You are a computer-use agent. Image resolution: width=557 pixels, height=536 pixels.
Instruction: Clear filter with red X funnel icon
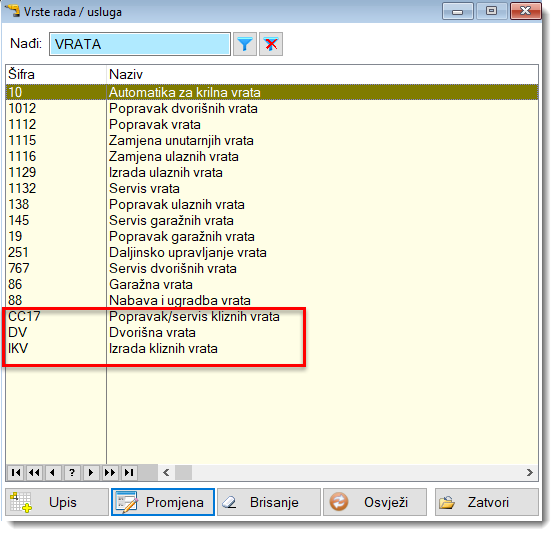click(271, 44)
